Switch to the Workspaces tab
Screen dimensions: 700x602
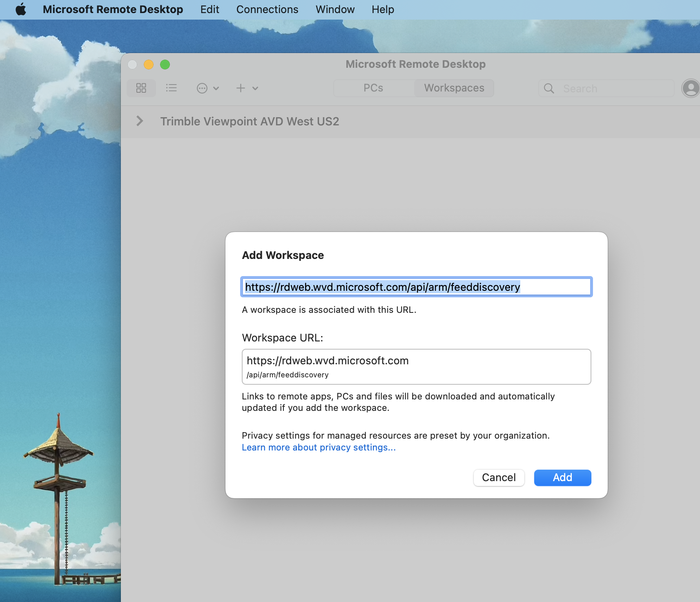click(x=454, y=88)
